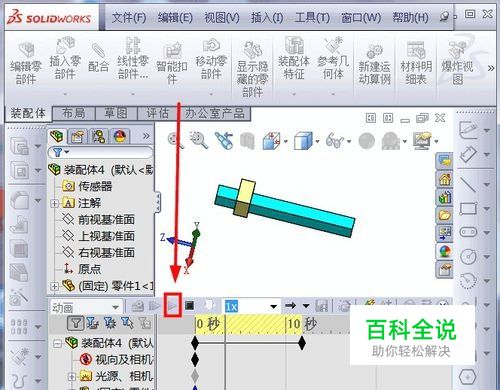Image resolution: width=500 pixels, height=390 pixels.
Task: Click 插入零部件 toolbar button
Action: (65, 58)
